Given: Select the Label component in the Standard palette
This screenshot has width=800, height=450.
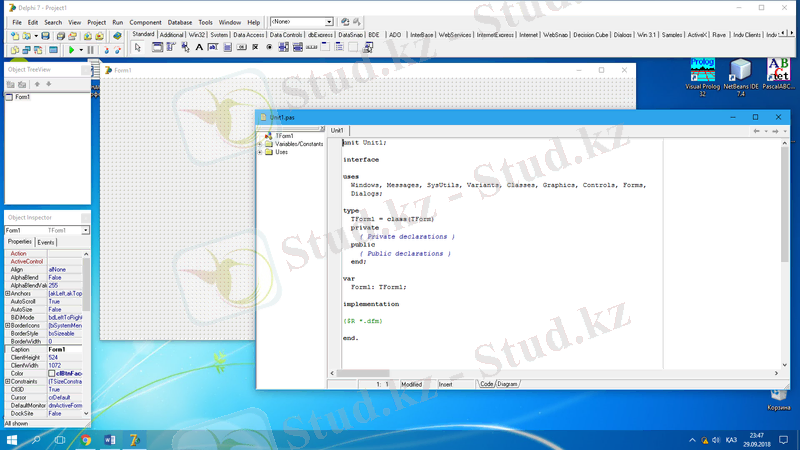Looking at the screenshot, I should click(x=199, y=47).
